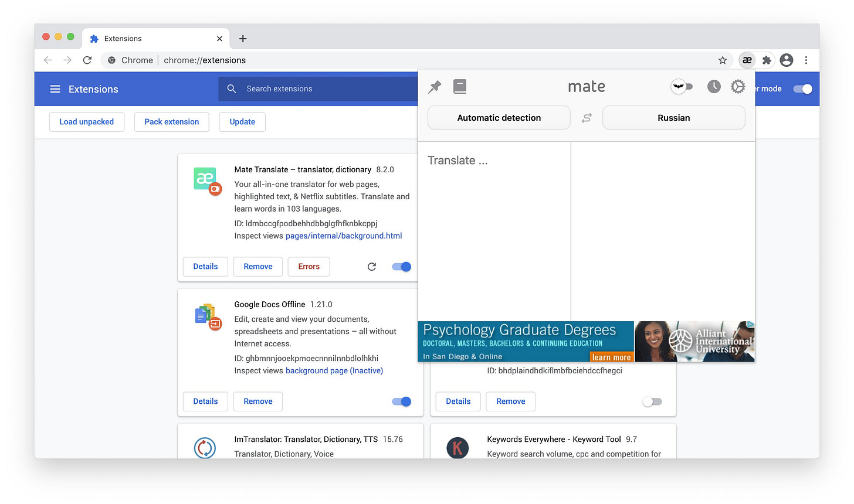Screen dimensions: 854x504
Task: Go back to the previous page
Action: point(48,60)
